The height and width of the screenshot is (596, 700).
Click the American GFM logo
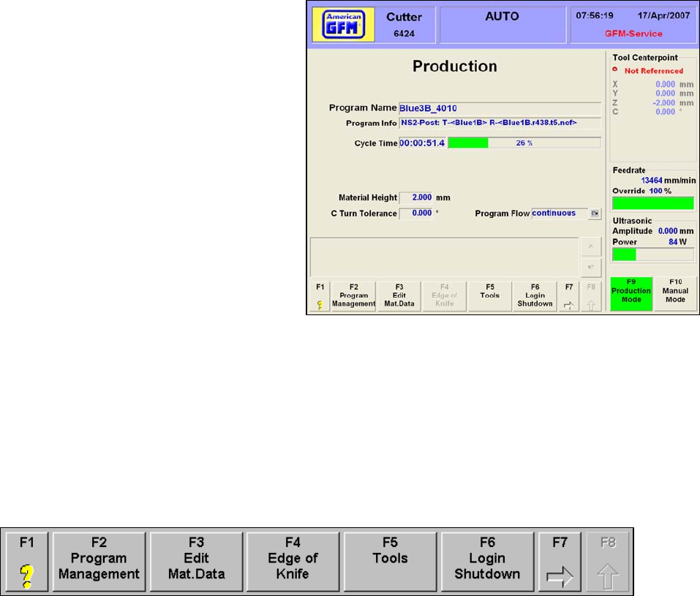(343, 25)
